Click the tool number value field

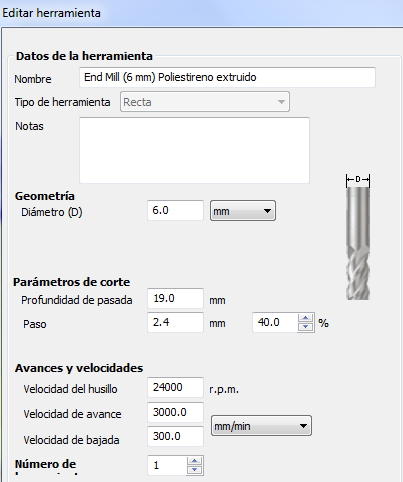(x=167, y=465)
